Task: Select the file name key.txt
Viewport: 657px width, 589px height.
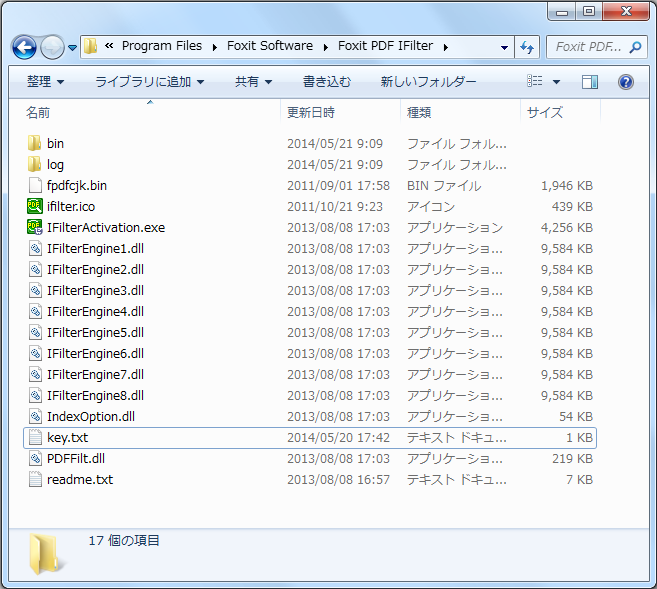Action: [x=67, y=437]
